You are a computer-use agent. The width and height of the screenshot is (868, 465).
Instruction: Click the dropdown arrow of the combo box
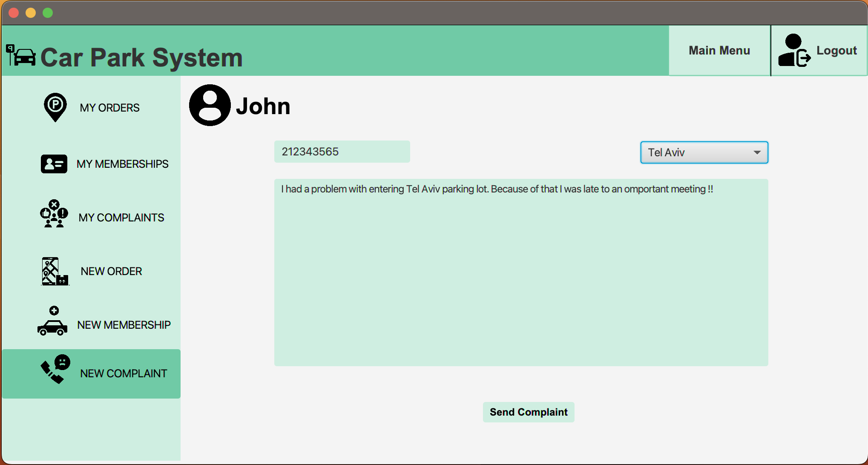coord(757,152)
